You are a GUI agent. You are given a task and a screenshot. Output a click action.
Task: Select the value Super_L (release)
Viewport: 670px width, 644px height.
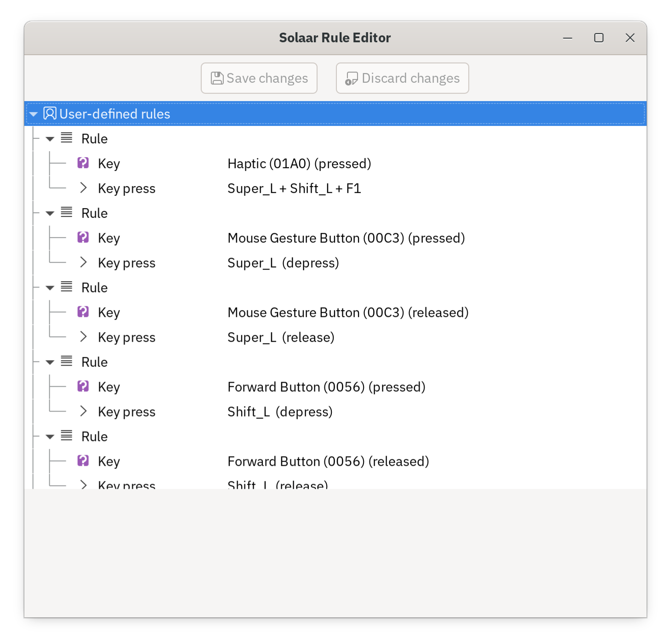[281, 337]
